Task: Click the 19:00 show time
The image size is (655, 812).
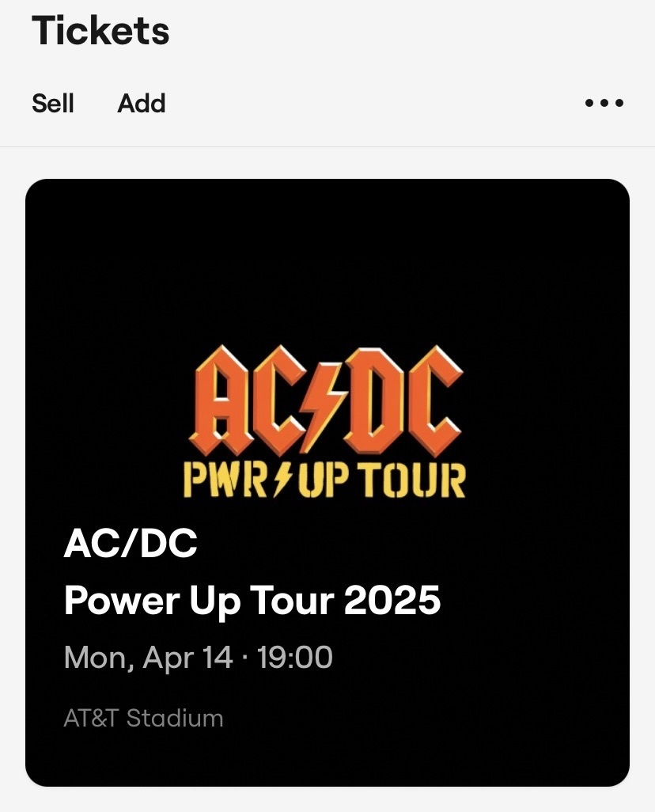Action: (x=294, y=658)
